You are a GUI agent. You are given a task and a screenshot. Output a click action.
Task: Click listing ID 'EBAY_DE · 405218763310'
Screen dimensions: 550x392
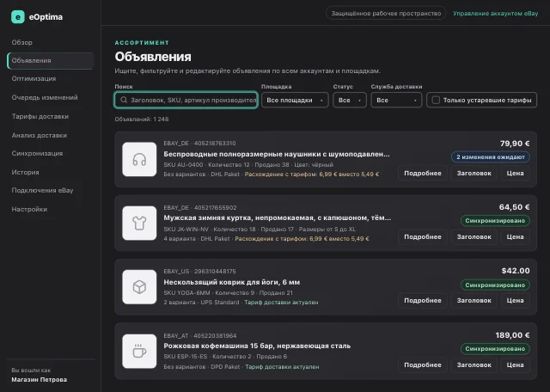199,144
